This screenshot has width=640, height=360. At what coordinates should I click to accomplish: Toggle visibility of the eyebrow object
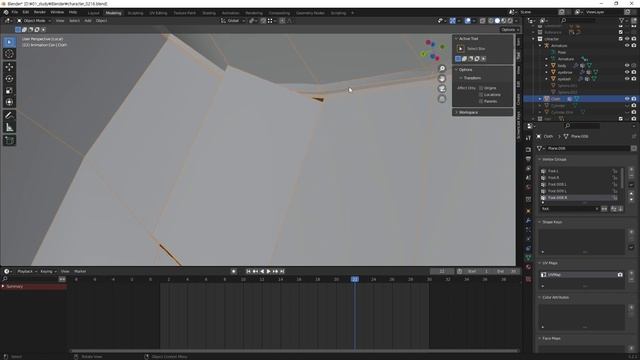627,72
